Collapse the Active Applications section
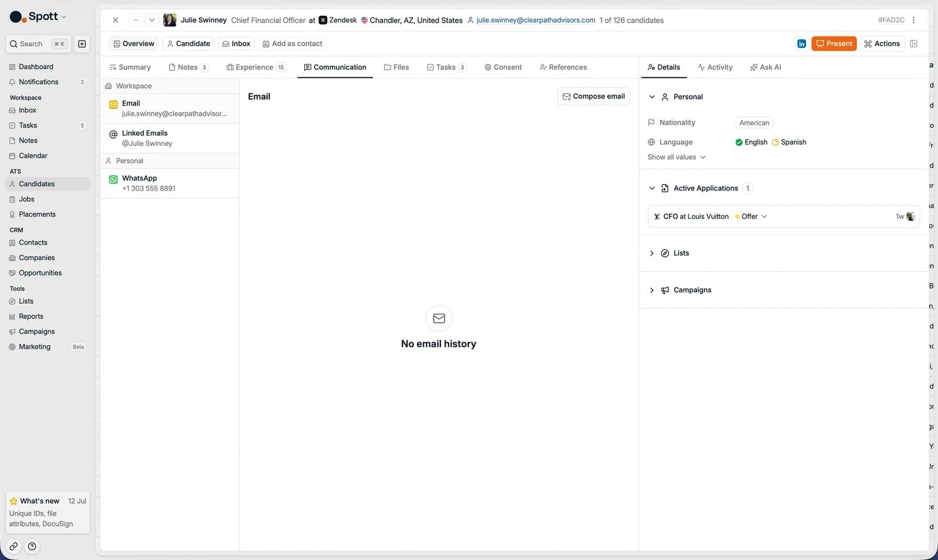 pyautogui.click(x=652, y=188)
